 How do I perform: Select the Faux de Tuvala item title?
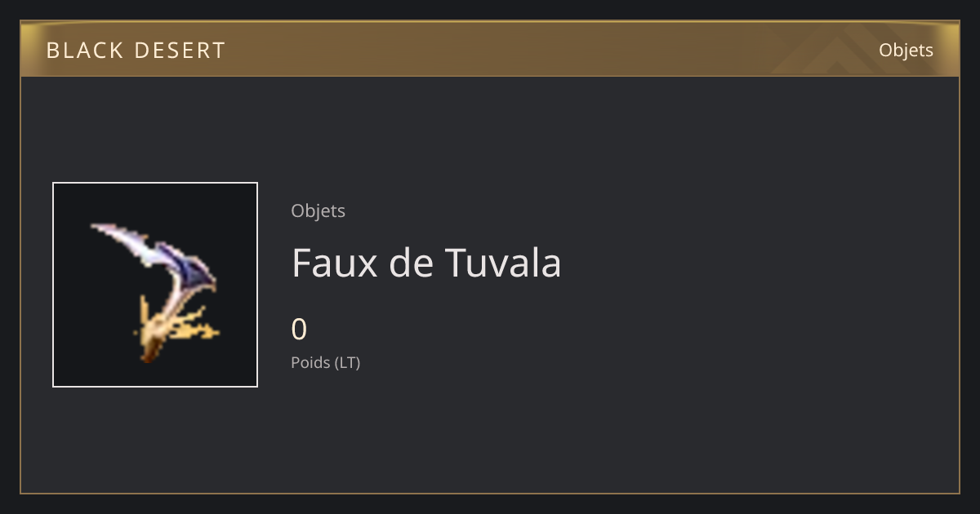pos(426,263)
